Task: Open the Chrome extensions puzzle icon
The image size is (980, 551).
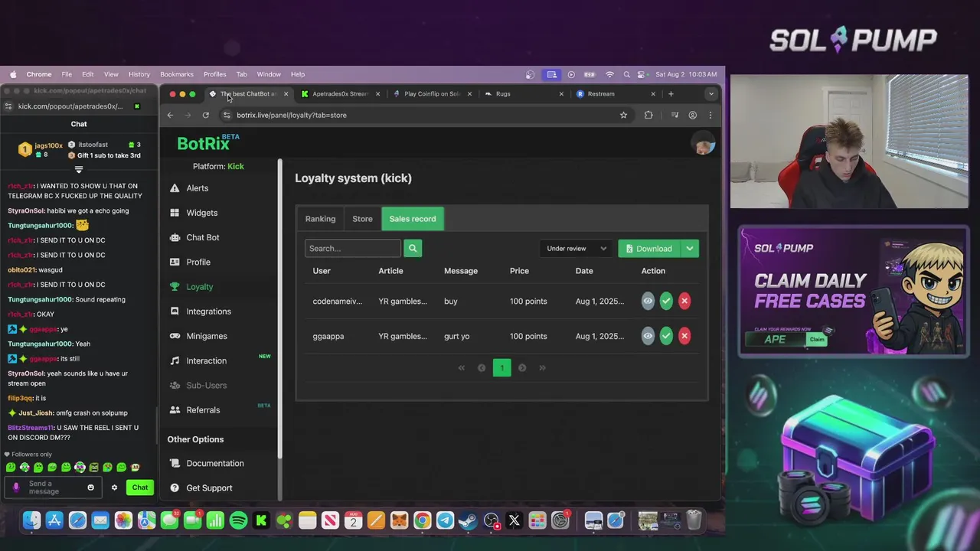Action: coord(648,115)
